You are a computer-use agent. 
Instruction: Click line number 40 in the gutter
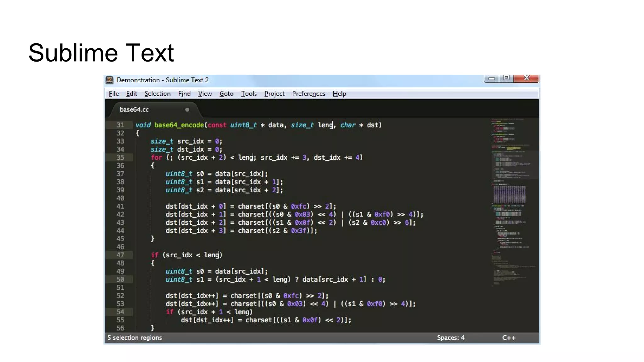coord(120,198)
